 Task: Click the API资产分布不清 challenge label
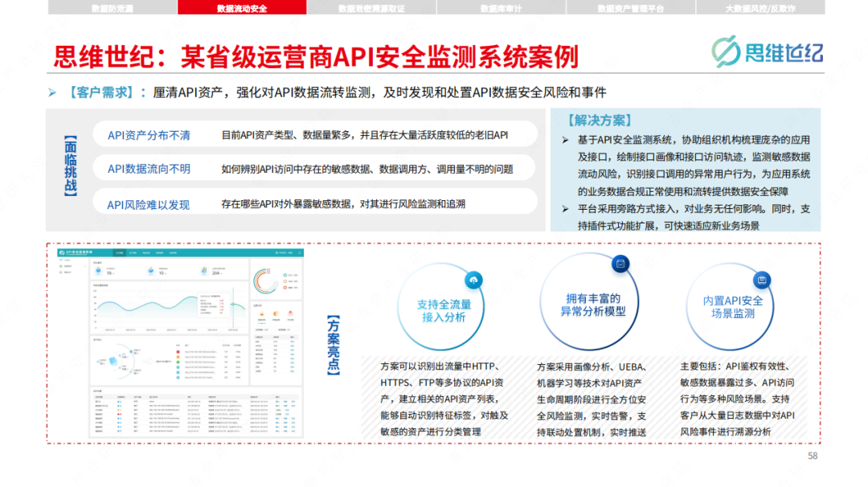click(149, 135)
